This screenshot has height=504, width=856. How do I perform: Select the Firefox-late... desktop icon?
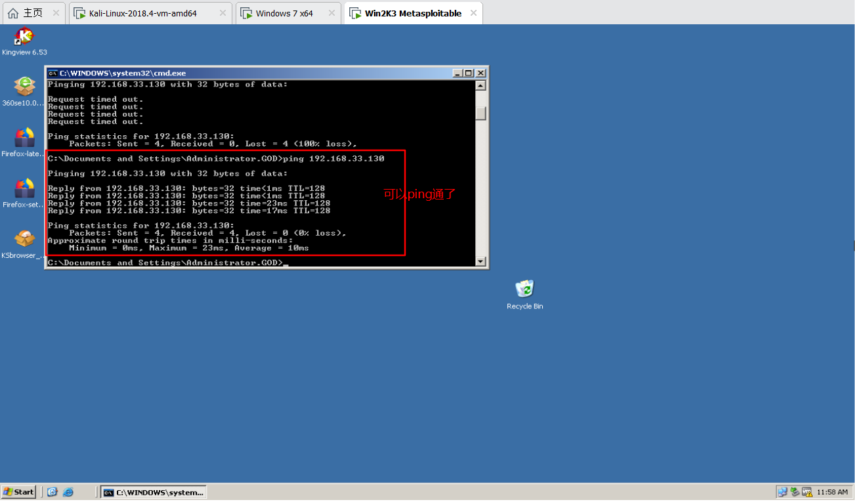(24, 138)
